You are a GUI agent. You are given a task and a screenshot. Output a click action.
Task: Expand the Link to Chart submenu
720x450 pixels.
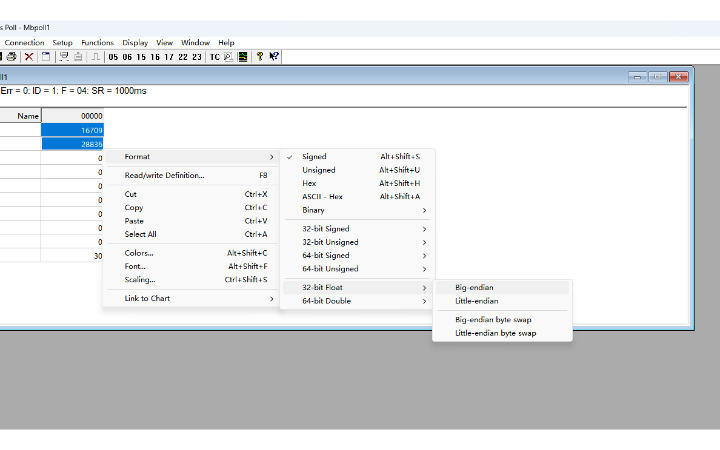[191, 298]
